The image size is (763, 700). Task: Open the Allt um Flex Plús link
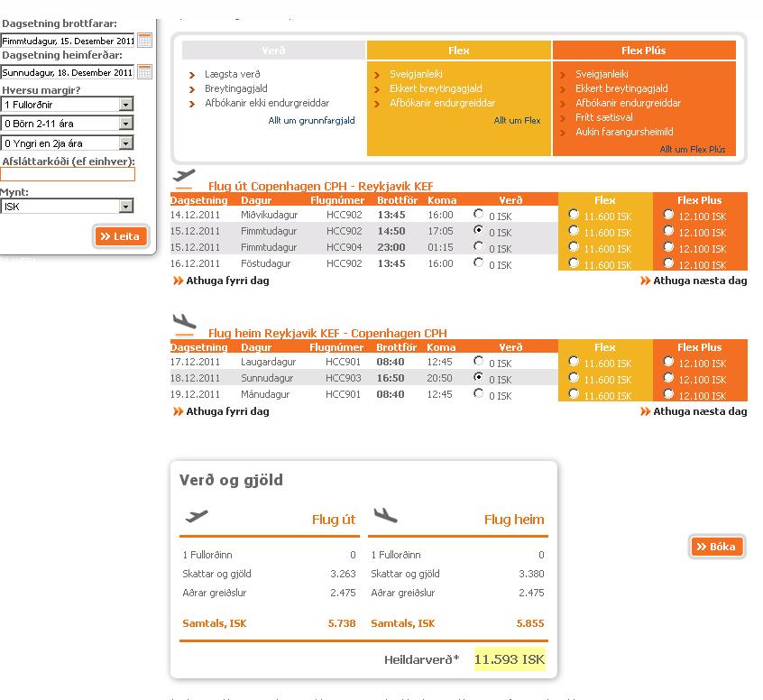click(x=693, y=149)
